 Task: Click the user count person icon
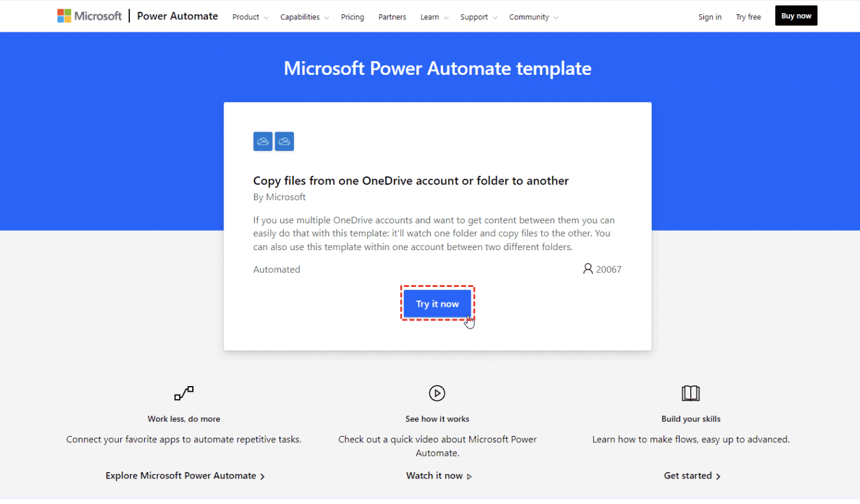coord(587,269)
